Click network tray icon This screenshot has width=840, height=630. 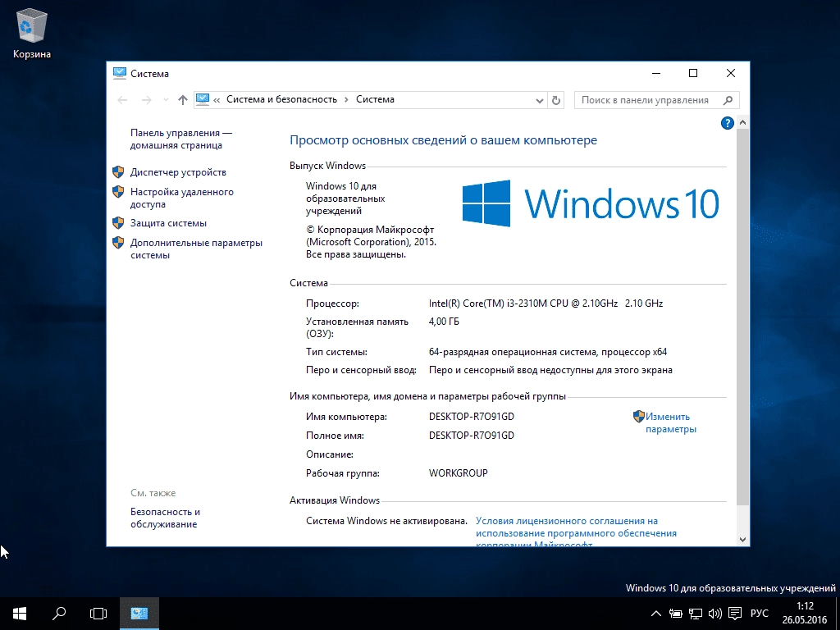(696, 614)
